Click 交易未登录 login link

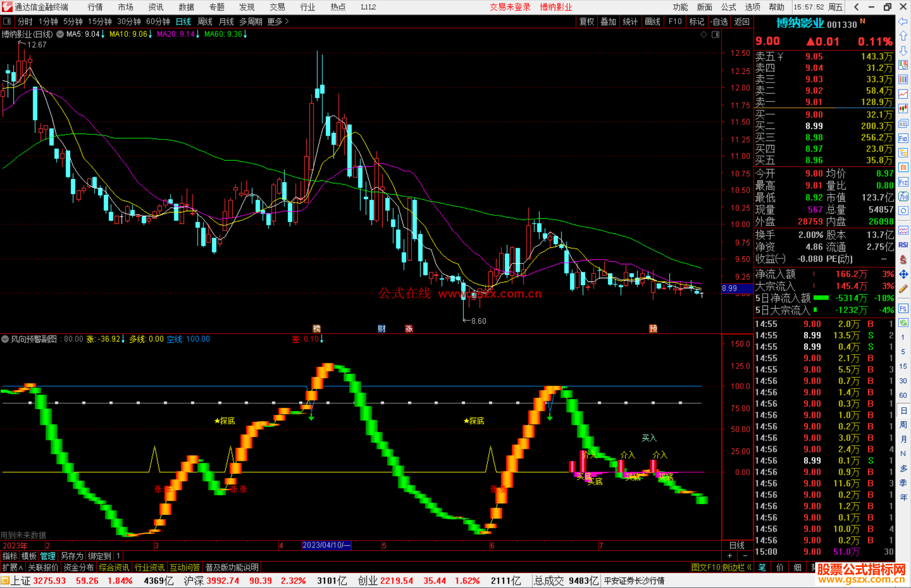(509, 7)
